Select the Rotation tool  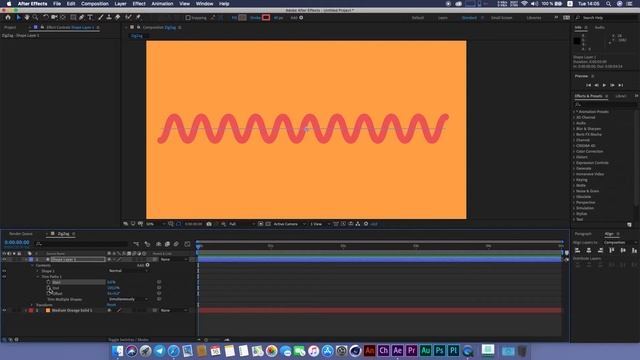click(x=45, y=18)
